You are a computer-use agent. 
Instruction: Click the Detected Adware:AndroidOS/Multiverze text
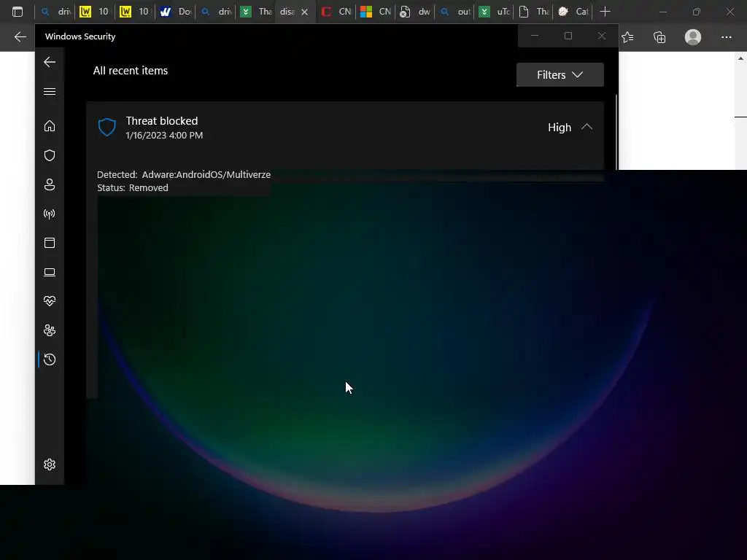point(184,175)
